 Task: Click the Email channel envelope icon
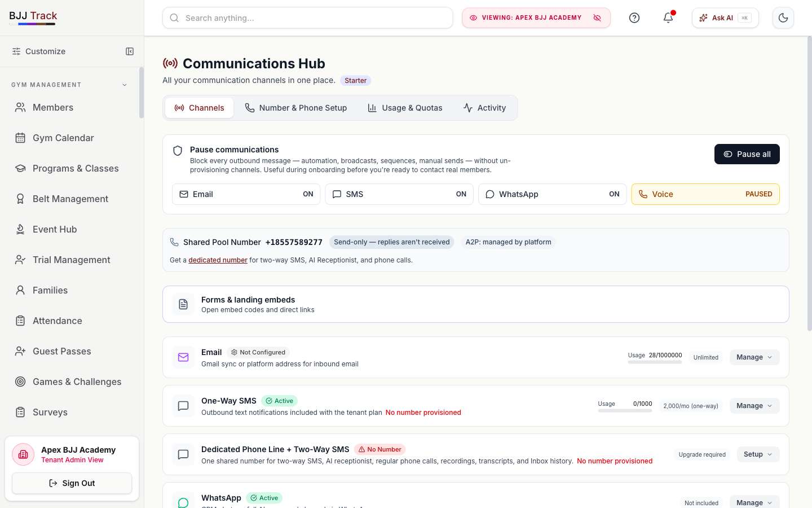(183, 357)
